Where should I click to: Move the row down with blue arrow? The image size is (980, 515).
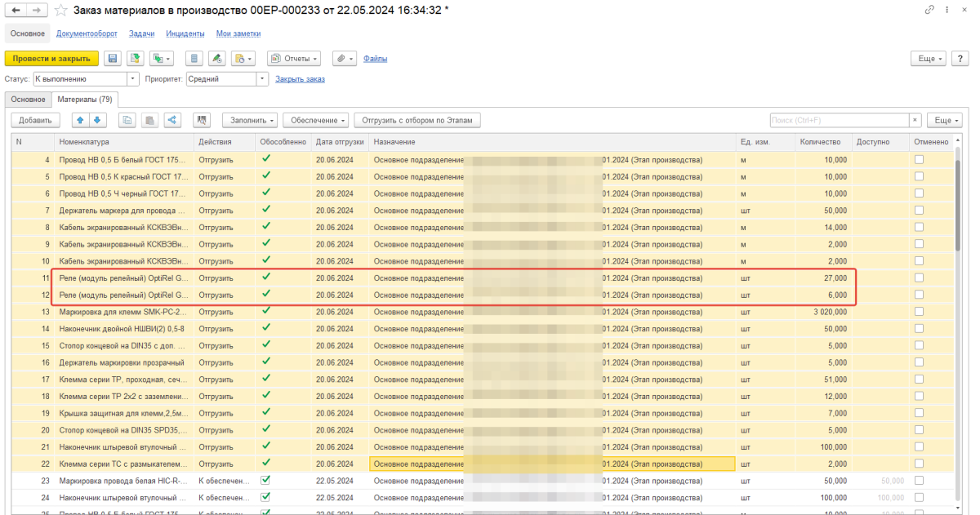coord(96,120)
